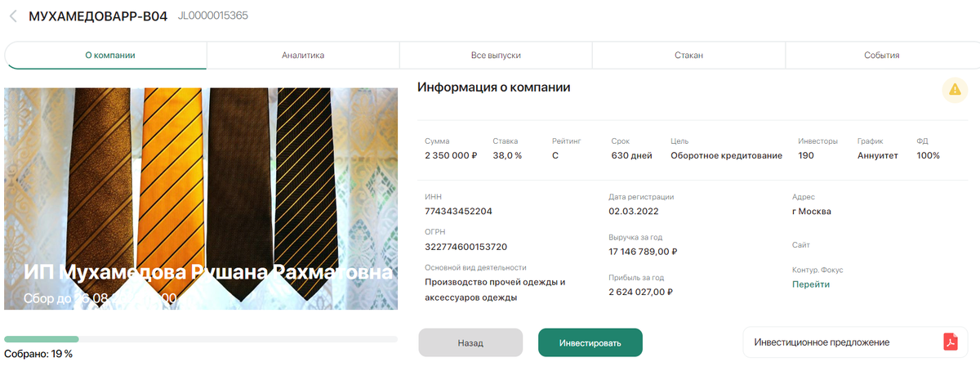The height and width of the screenshot is (371, 980).
Task: Open the Все выпуски tab
Action: [496, 56]
